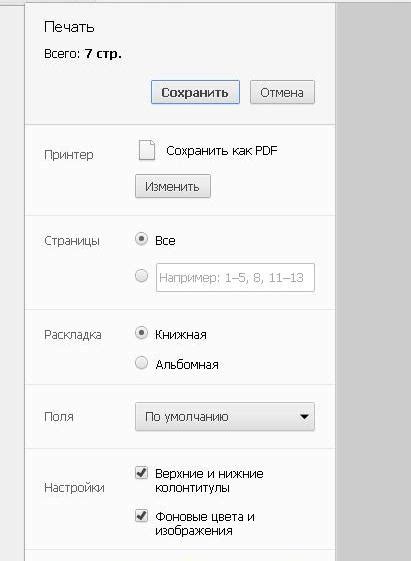Click the Принтер label
411x561 pixels.
[x=69, y=155]
